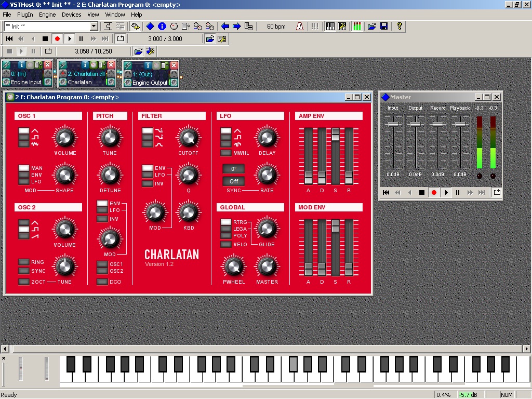Click the metronome icon next to 60 bpm
Screen dimensions: 532x399
coord(300,26)
